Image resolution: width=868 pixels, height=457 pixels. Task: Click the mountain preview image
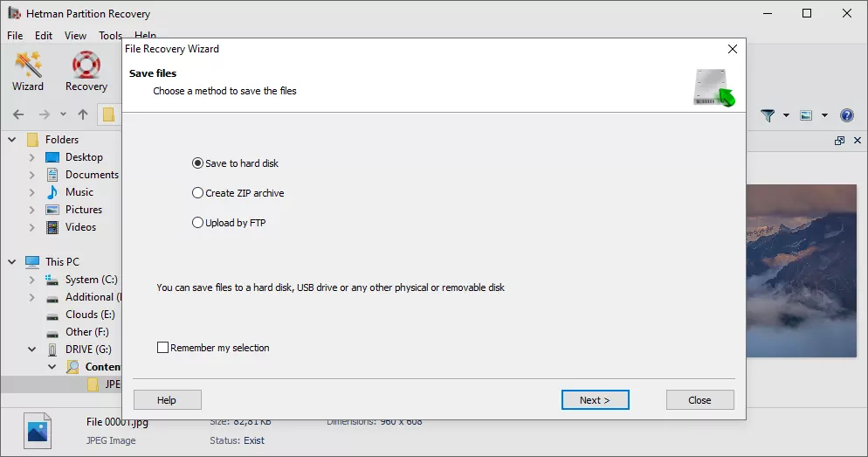(x=801, y=271)
